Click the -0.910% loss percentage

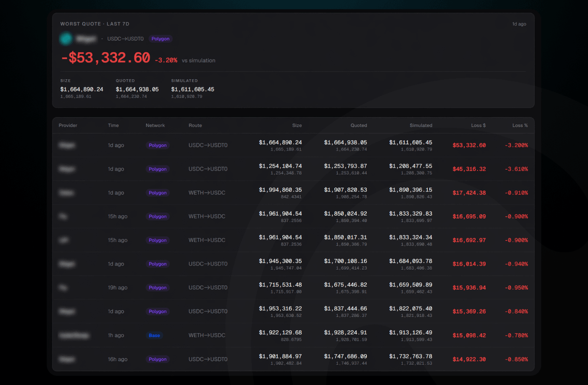(516, 193)
